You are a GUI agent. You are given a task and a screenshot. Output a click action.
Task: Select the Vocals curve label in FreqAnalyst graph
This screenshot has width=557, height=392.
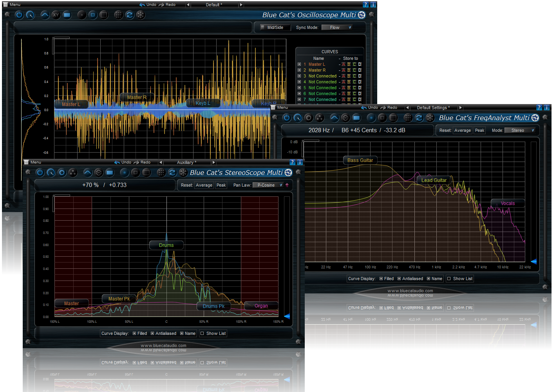click(508, 203)
